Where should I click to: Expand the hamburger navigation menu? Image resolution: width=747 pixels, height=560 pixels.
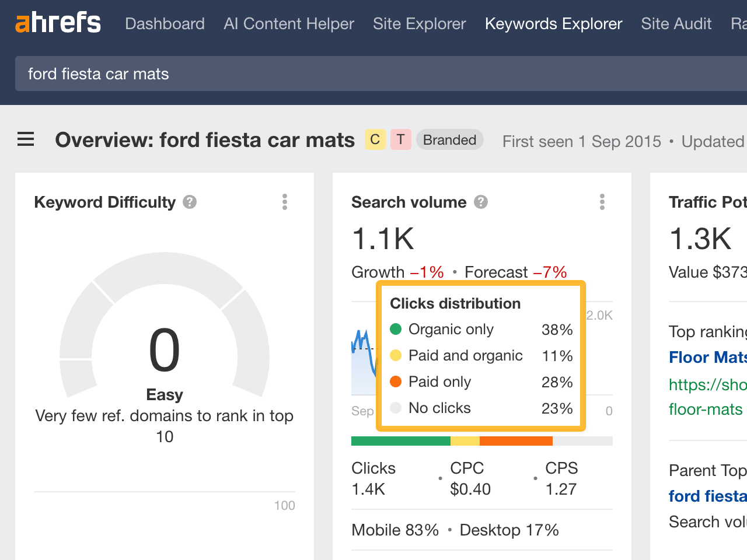click(26, 139)
